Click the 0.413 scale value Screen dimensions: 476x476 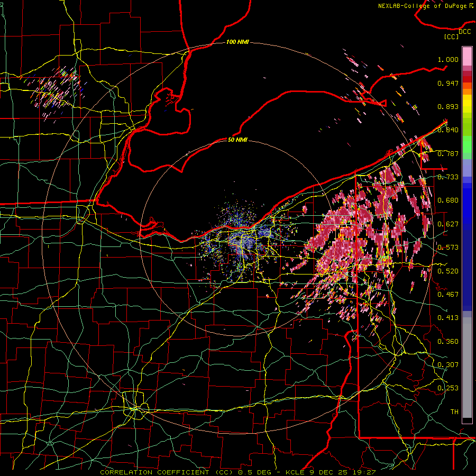(448, 318)
